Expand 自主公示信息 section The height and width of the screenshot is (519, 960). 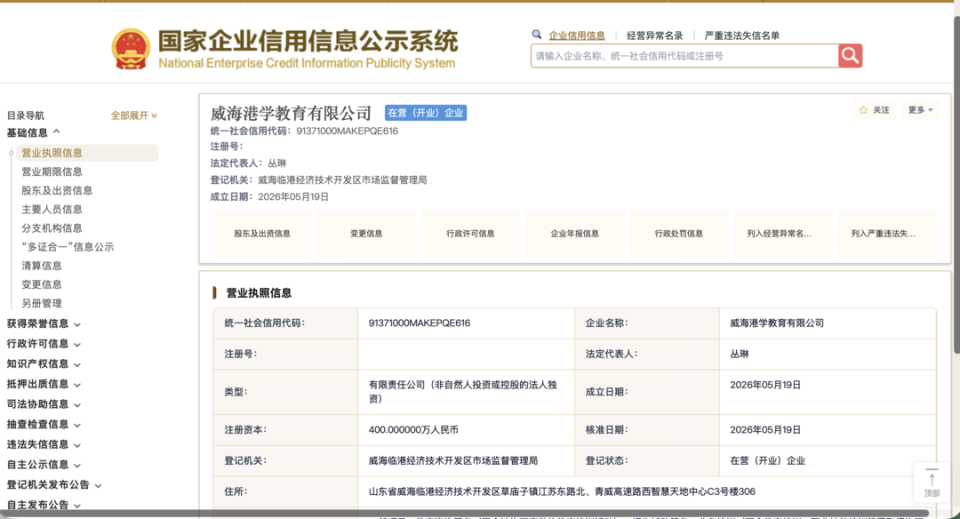click(43, 465)
